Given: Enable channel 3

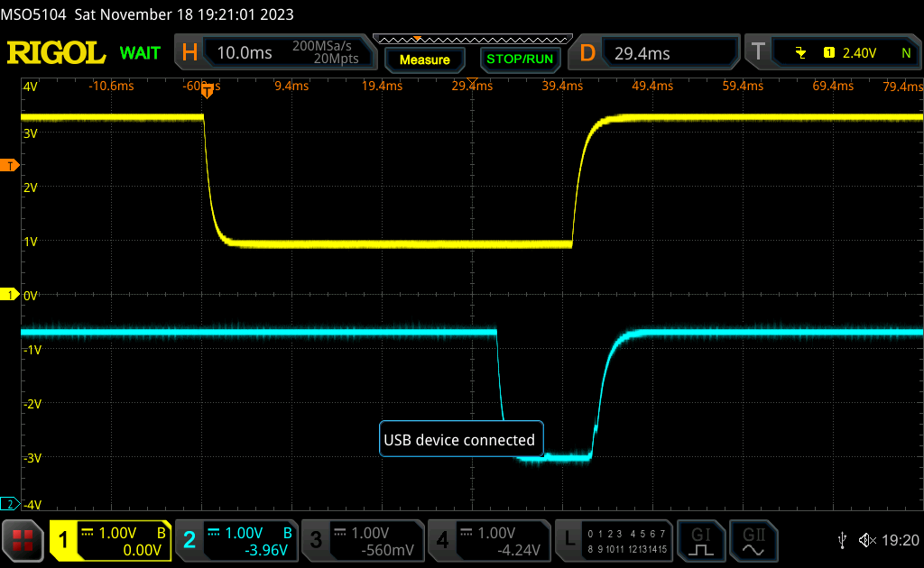Looking at the screenshot, I should pyautogui.click(x=363, y=540).
